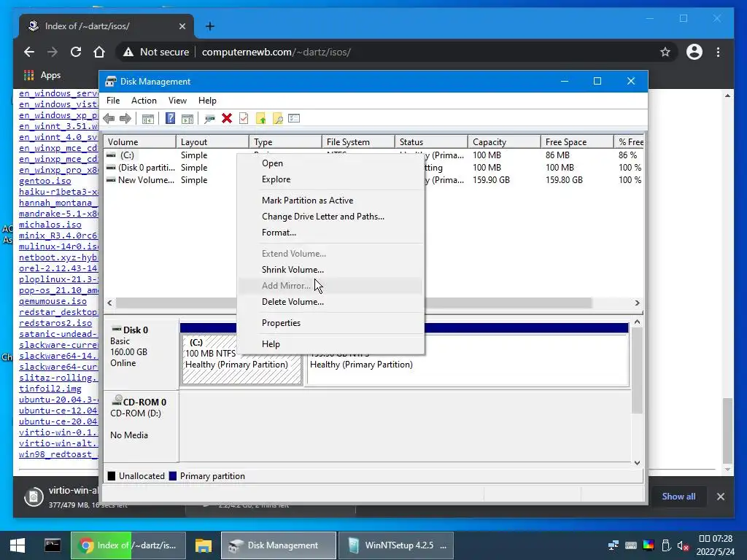Bookmark this page with the star icon

[x=665, y=52]
